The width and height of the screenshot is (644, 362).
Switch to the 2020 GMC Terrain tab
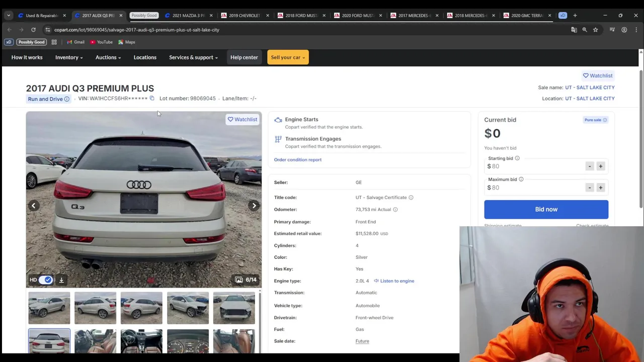(526, 16)
